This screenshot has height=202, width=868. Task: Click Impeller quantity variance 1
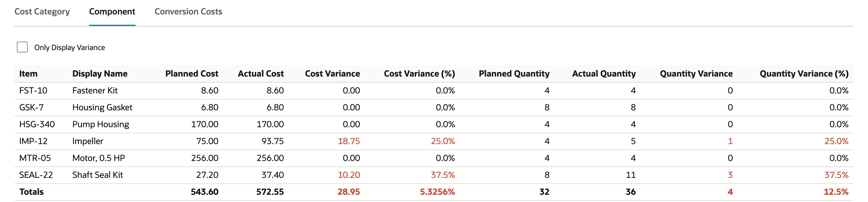coord(730,141)
